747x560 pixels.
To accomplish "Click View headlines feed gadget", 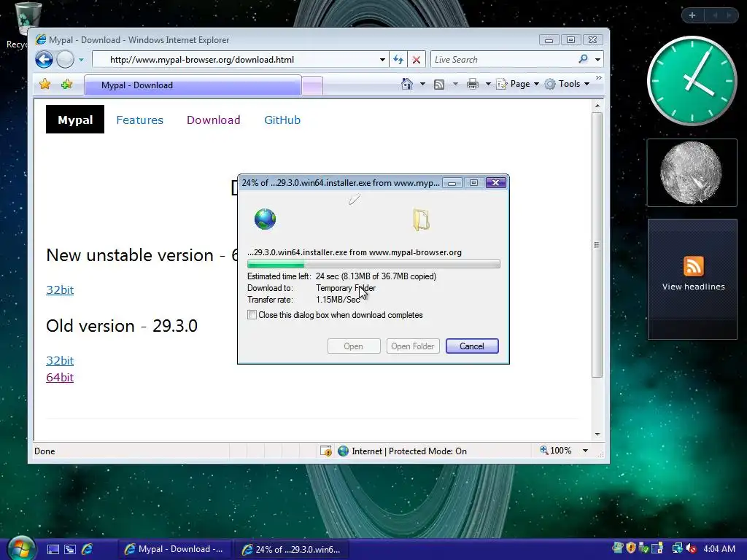I will pos(693,279).
